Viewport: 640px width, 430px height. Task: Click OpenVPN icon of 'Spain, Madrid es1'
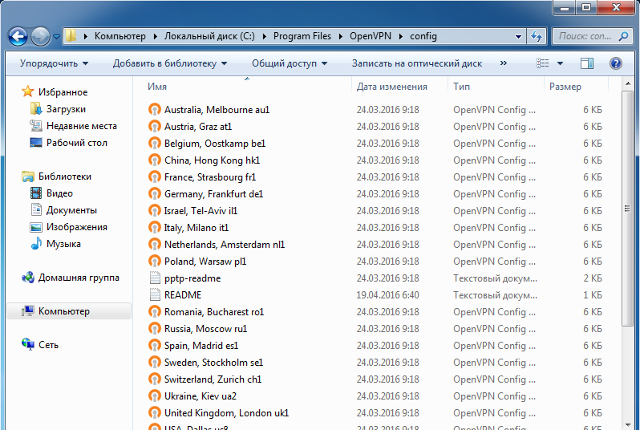154,346
